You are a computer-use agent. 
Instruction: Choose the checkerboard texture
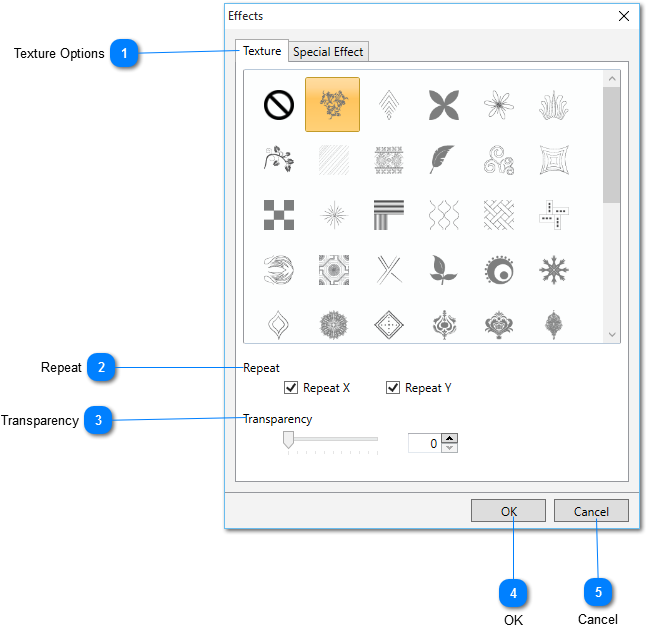pyautogui.click(x=278, y=214)
